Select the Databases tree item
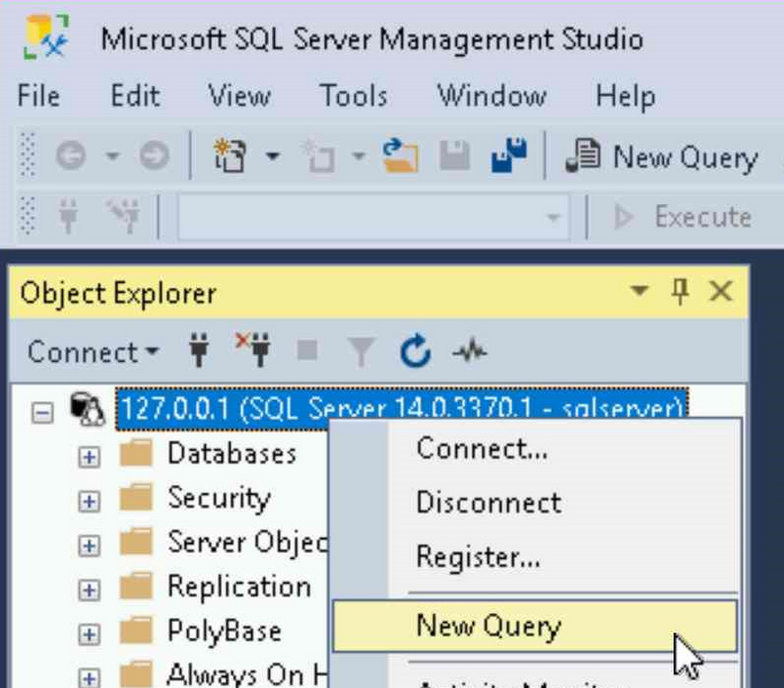Image resolution: width=784 pixels, height=688 pixels. click(231, 453)
